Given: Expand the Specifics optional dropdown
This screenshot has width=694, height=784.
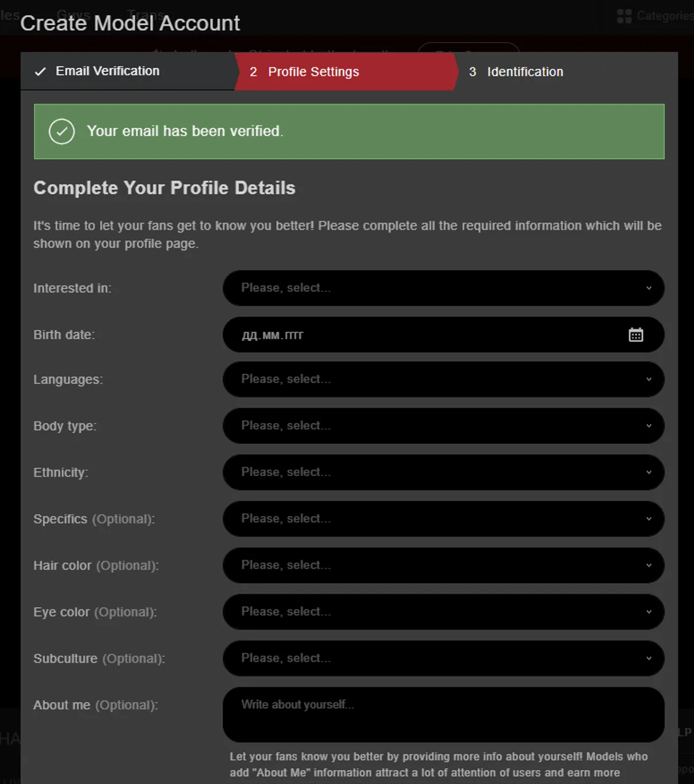Looking at the screenshot, I should click(443, 519).
